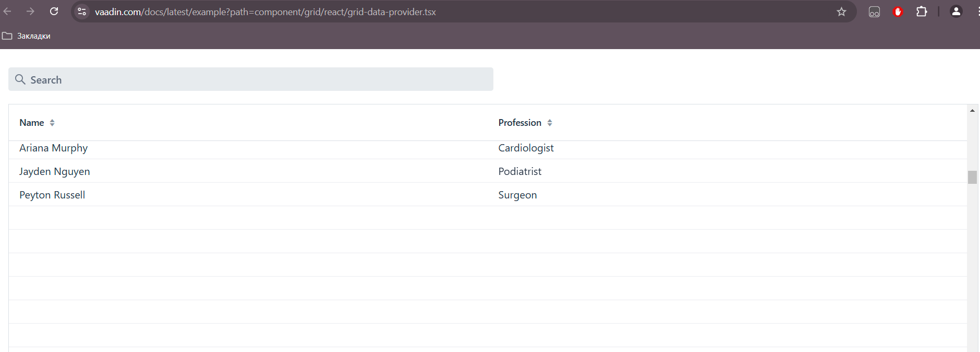Click the red hand ad-blocker extension icon
The image size is (980, 352).
898,11
